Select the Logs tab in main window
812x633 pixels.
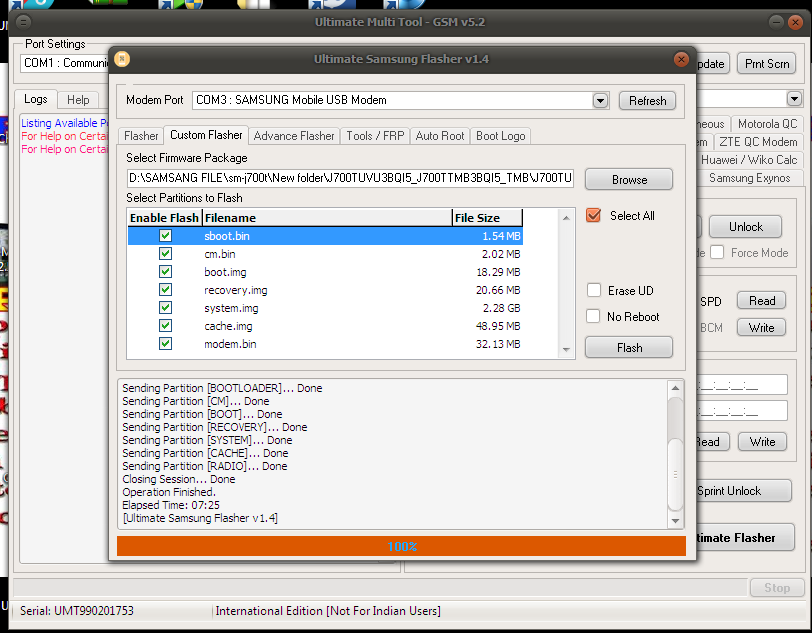(x=35, y=99)
